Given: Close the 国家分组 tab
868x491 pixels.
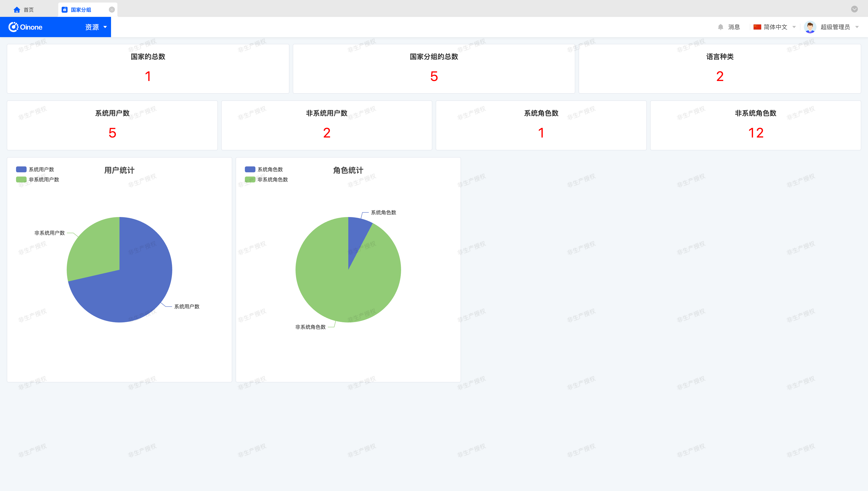Looking at the screenshot, I should point(112,10).
